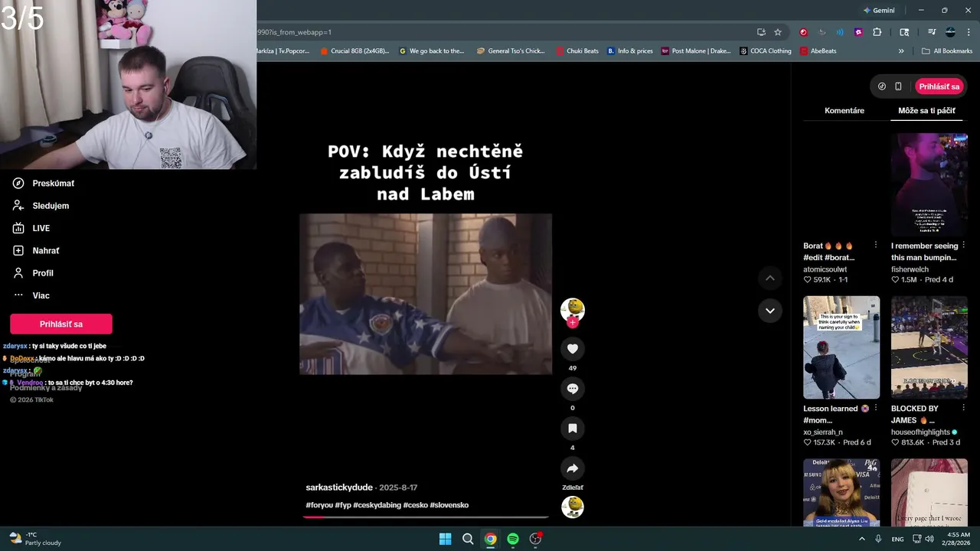Screen dimensions: 980x551
Task: Follow creator using the red plus badge
Action: (x=572, y=323)
